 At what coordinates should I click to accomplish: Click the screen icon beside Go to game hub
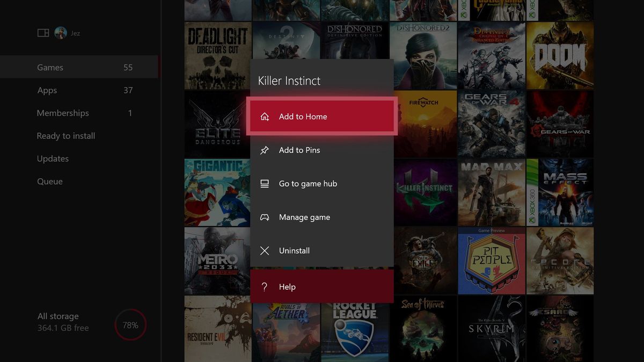[x=265, y=183]
